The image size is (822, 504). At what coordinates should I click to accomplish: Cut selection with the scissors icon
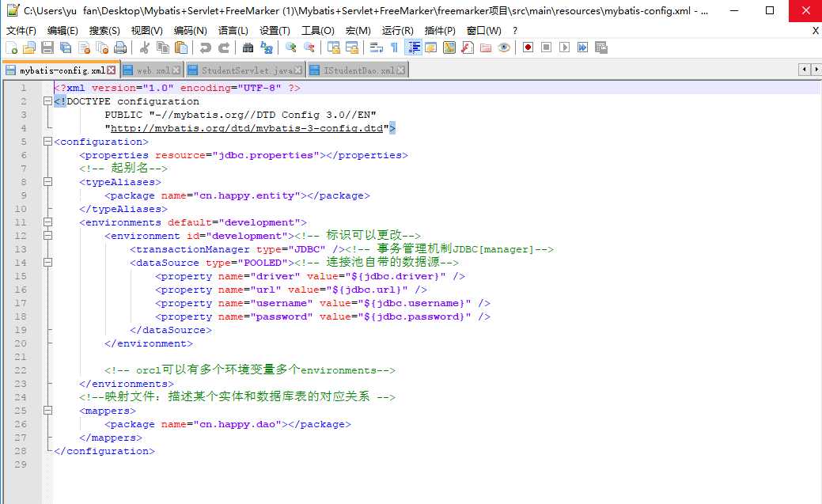pos(144,47)
